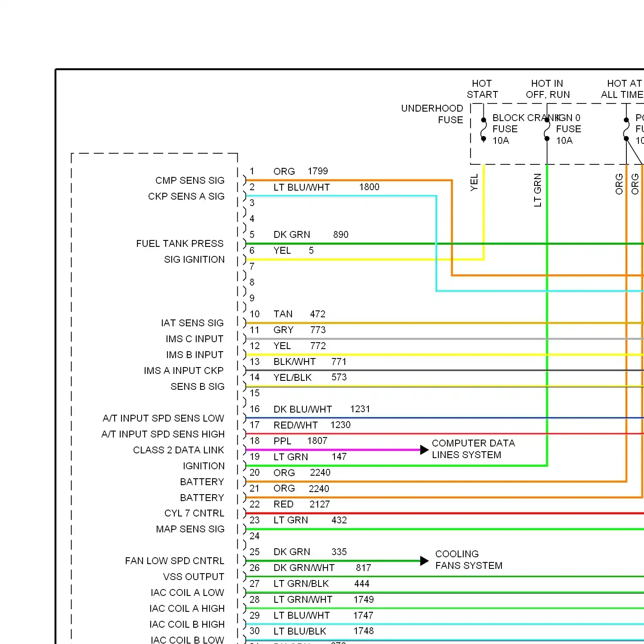
Task: Click the CMP SENS SIG label
Action: tap(190, 180)
